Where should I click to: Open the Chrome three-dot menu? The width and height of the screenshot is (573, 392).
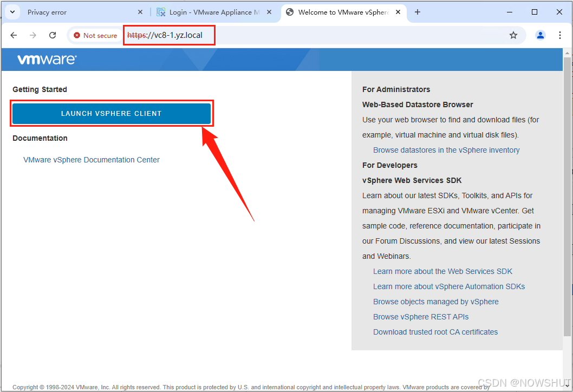click(559, 35)
